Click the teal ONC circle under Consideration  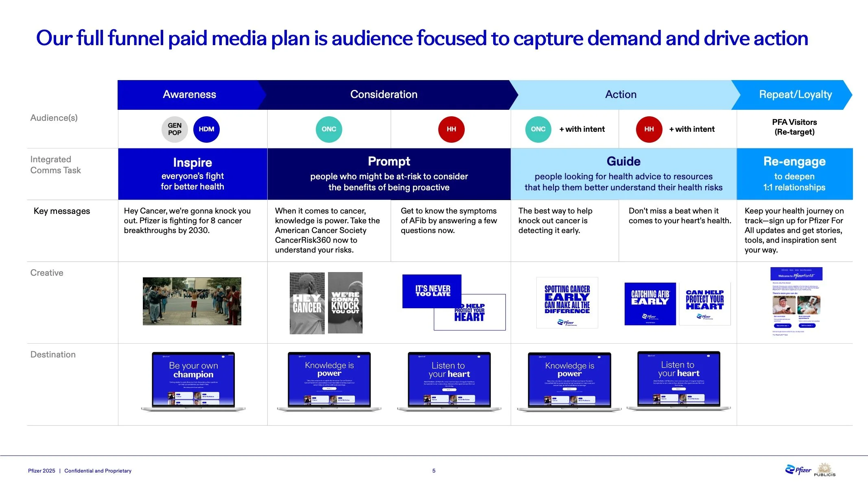[329, 129]
